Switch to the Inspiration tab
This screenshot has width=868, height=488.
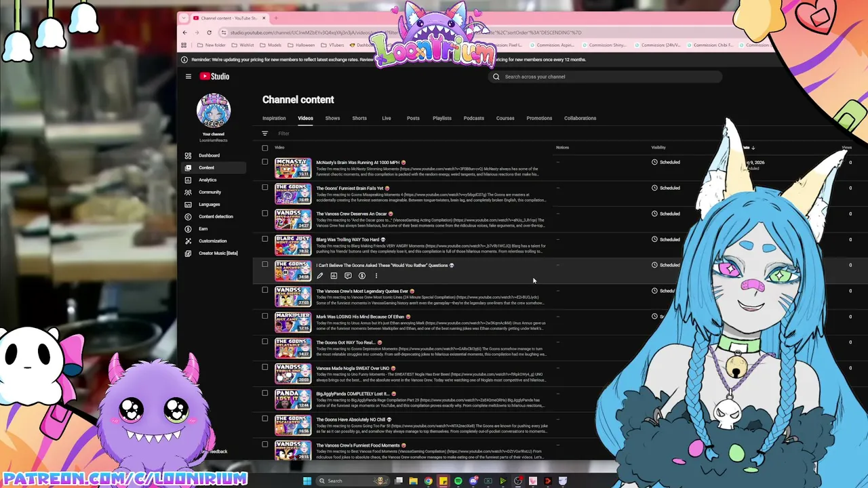tap(274, 119)
